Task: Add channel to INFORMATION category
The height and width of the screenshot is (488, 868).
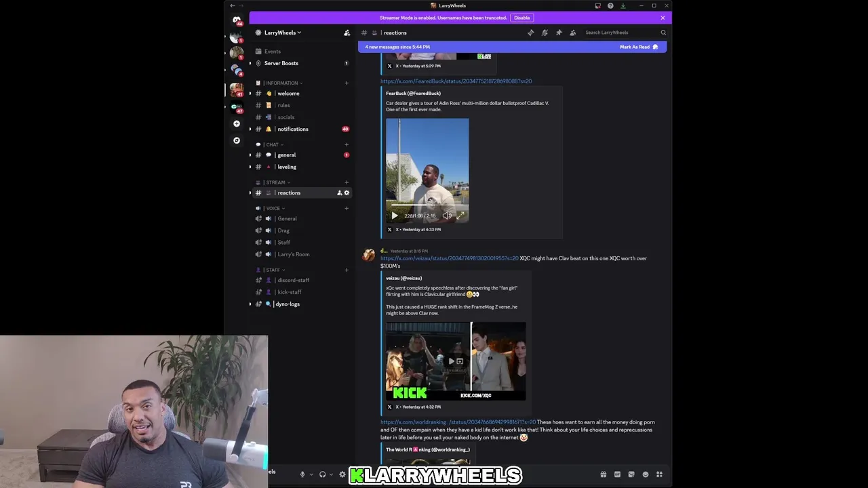Action: pyautogui.click(x=347, y=83)
